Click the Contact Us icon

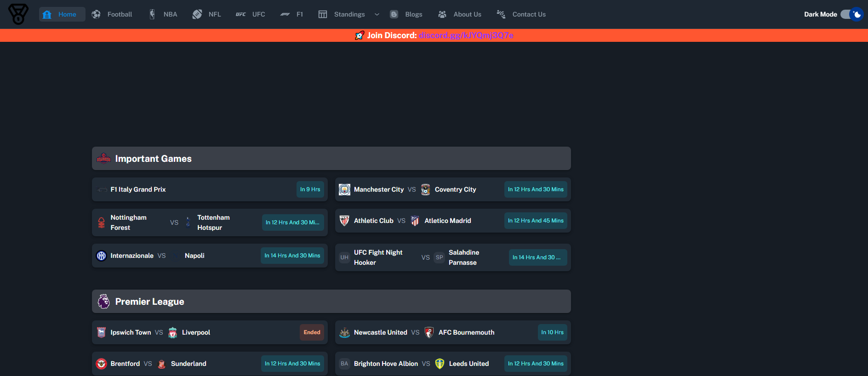click(x=501, y=14)
